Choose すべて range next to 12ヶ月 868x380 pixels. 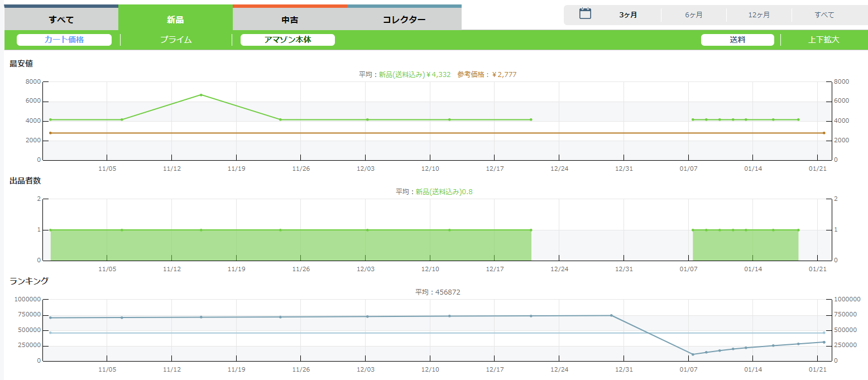pyautogui.click(x=824, y=15)
